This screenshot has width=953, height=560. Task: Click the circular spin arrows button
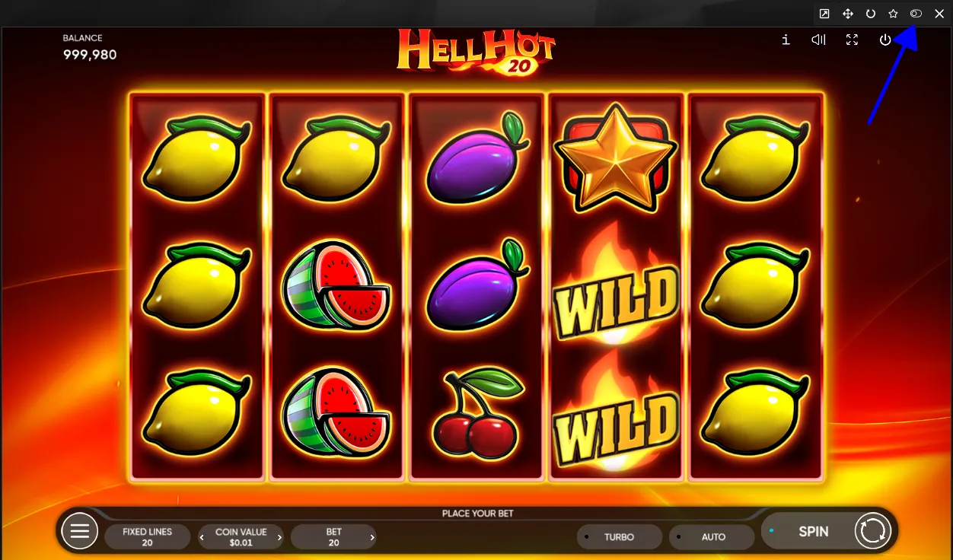872,531
